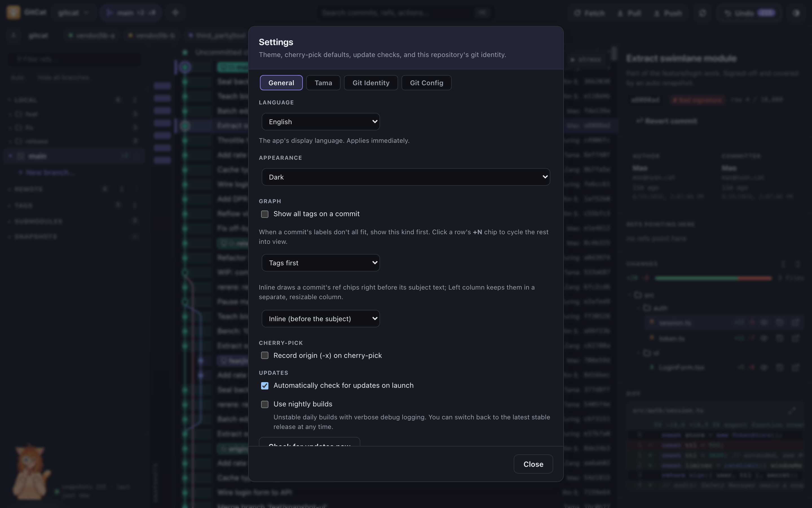Click Push in the dimmed top toolbar

668,13
